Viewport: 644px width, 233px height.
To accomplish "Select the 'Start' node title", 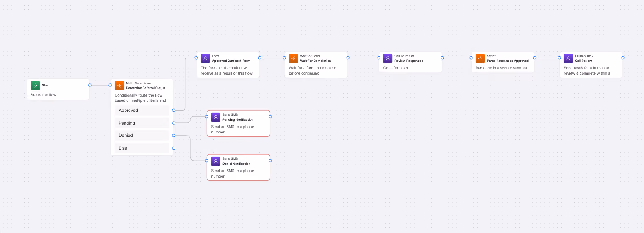I will click(46, 86).
